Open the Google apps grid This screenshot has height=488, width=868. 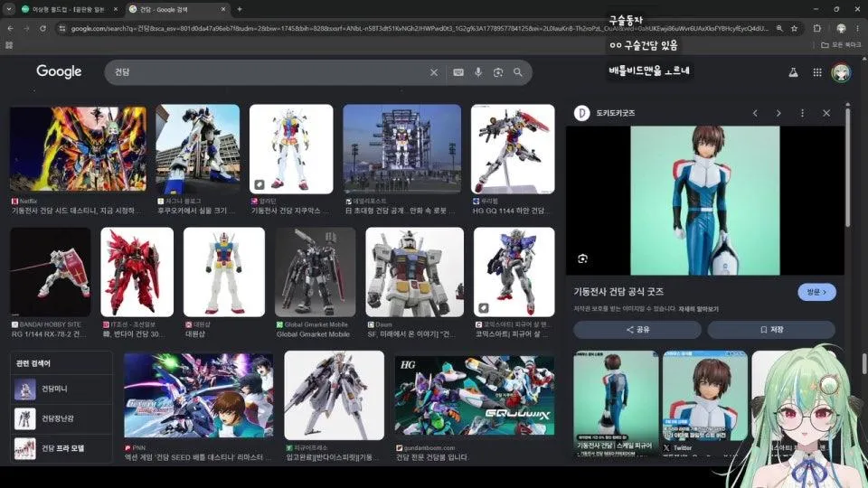[x=817, y=72]
